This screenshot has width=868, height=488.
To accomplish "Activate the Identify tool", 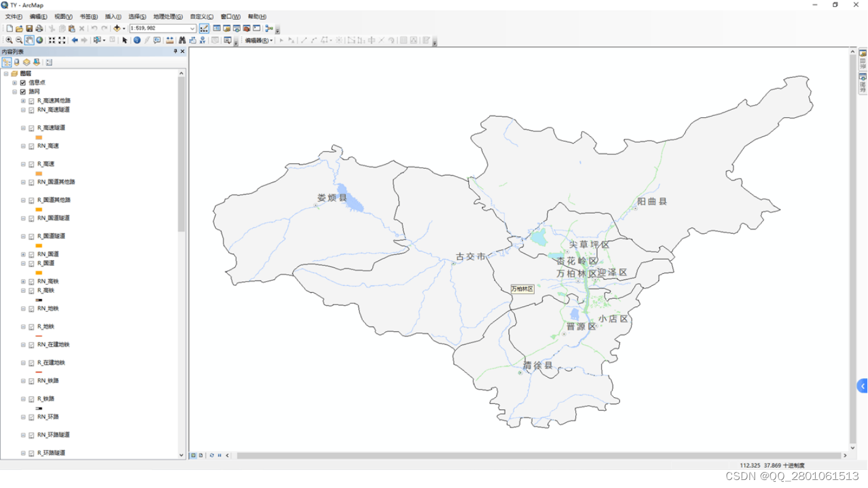I will tap(137, 40).
